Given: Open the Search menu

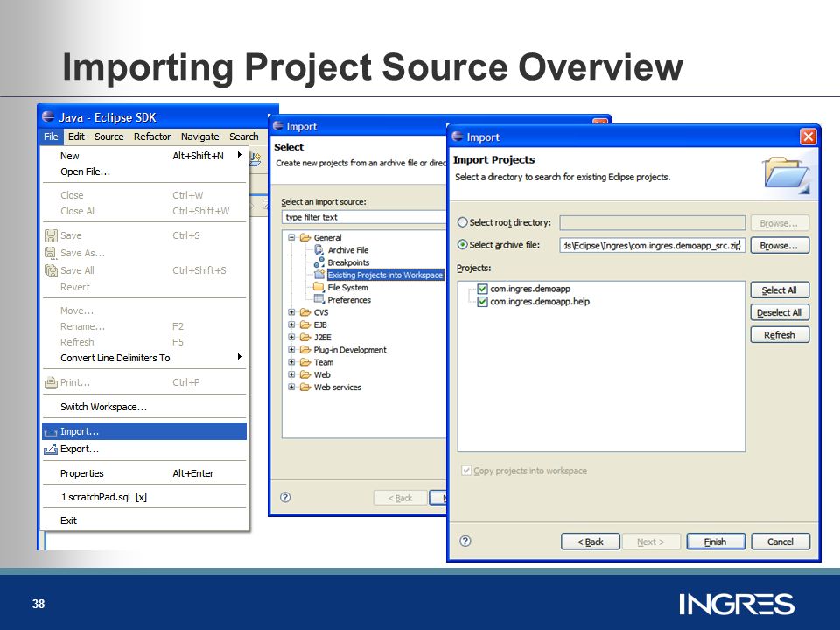Looking at the screenshot, I should (x=244, y=136).
